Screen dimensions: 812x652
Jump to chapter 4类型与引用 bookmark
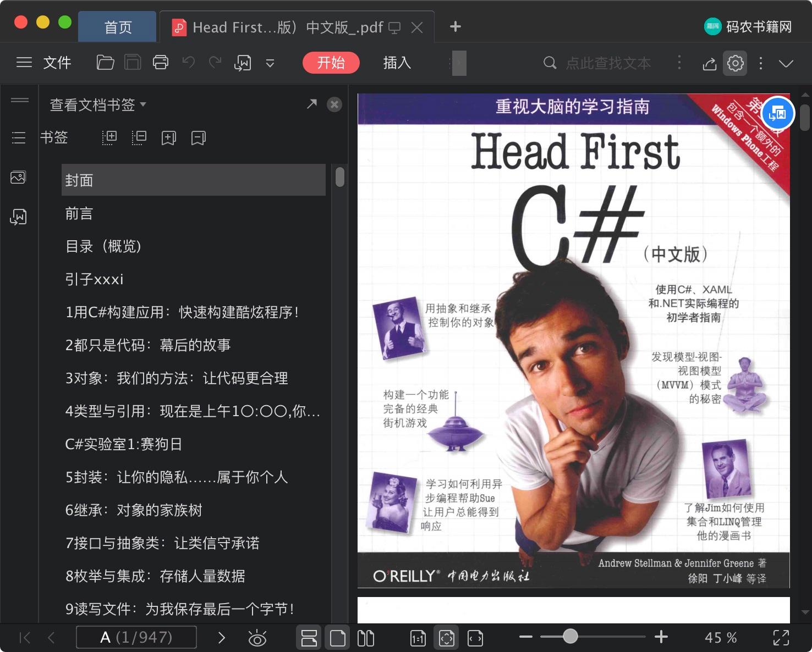tap(194, 411)
